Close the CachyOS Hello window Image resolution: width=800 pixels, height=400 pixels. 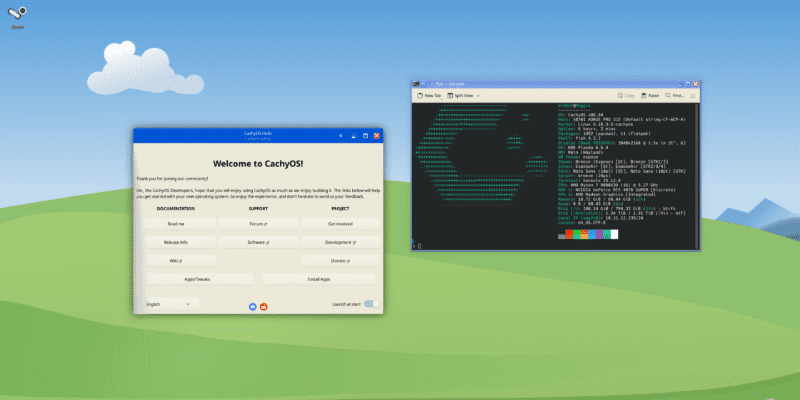[377, 136]
